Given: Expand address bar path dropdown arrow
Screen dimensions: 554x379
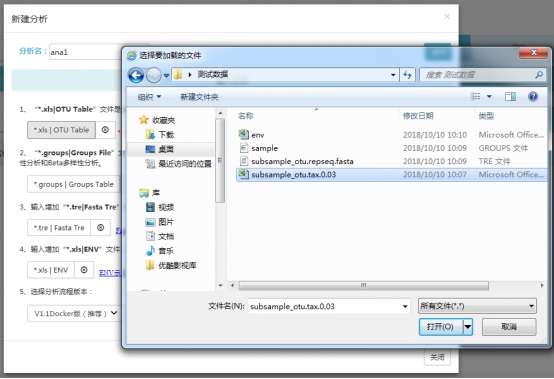Looking at the screenshot, I should coord(393,75).
